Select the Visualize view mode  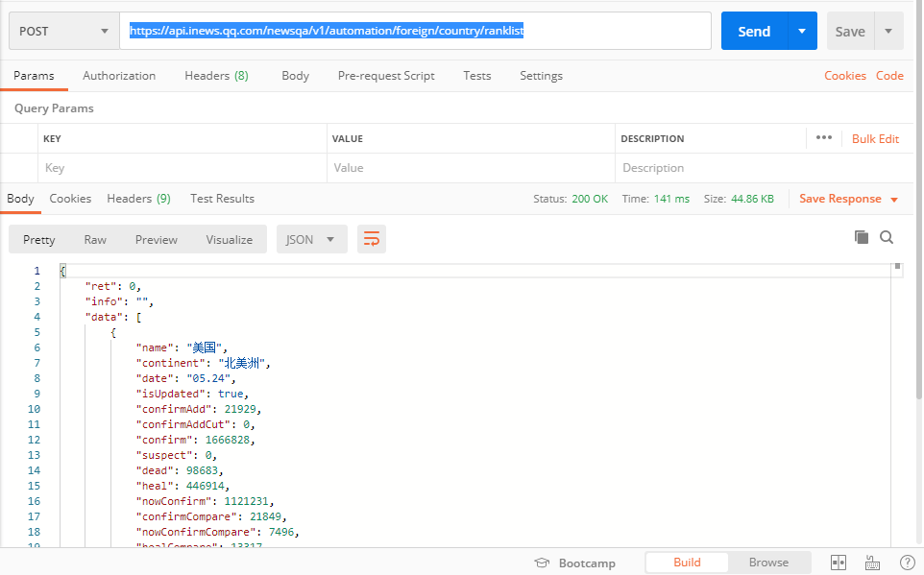[230, 239]
